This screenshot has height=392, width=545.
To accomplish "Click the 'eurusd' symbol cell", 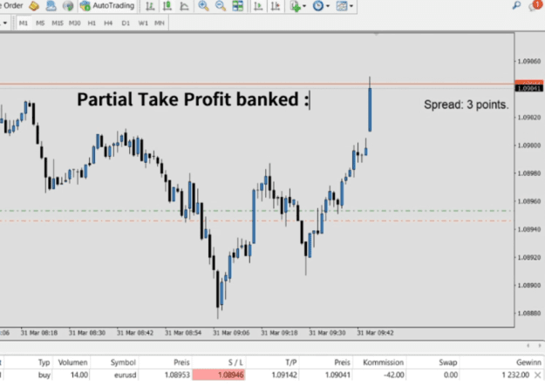I will pos(125,375).
